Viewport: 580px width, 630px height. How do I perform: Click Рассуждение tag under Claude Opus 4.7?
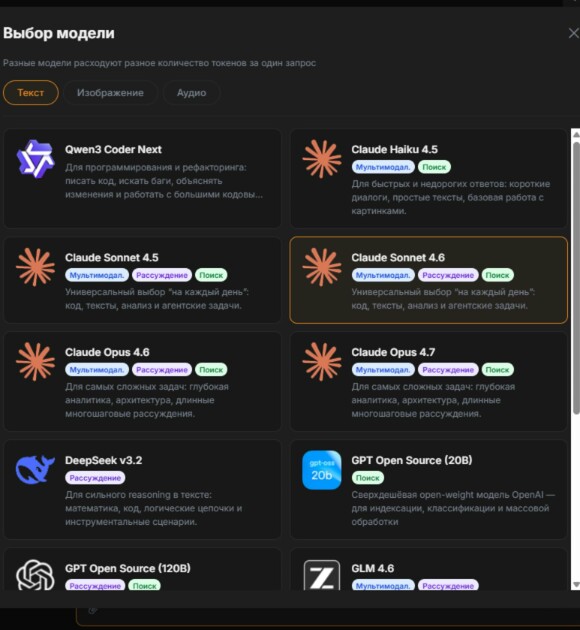pyautogui.click(x=448, y=370)
